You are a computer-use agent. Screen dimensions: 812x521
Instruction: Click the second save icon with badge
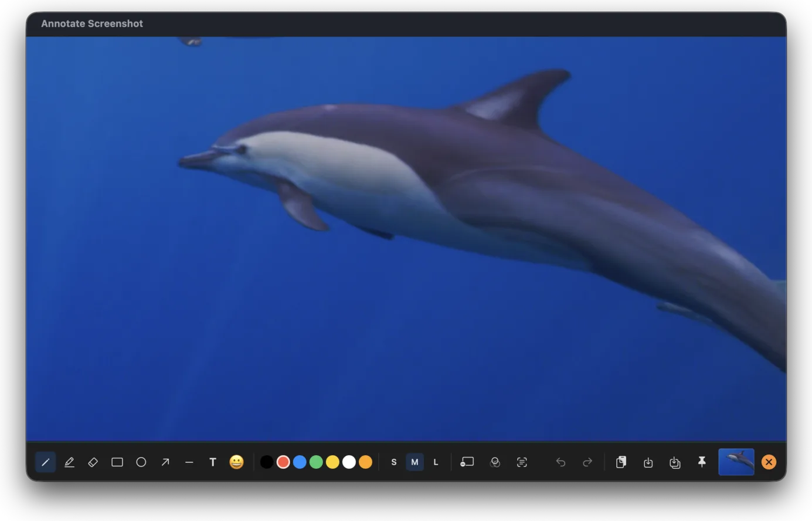coord(675,462)
